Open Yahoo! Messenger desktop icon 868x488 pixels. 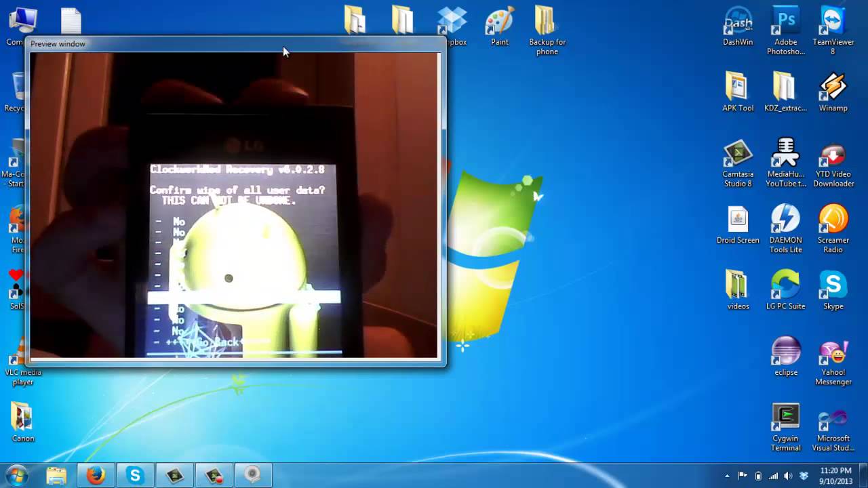[x=833, y=362]
